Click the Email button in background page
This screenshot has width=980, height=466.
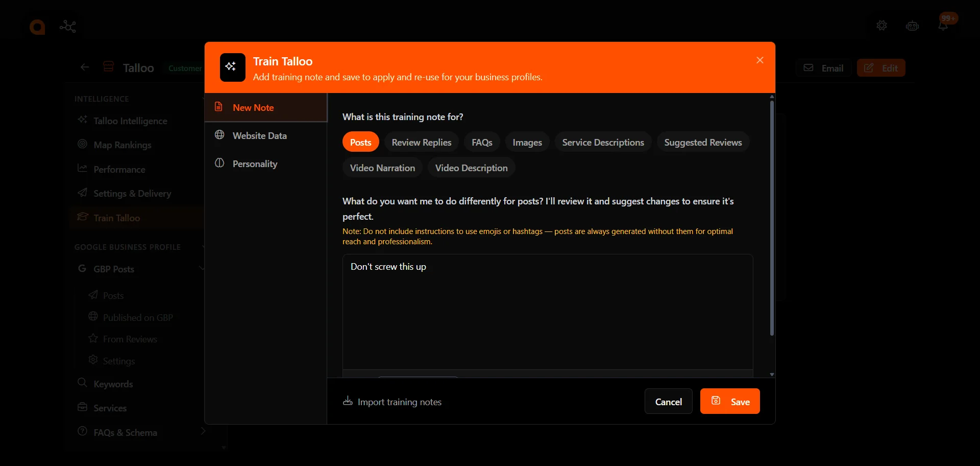pyautogui.click(x=823, y=68)
